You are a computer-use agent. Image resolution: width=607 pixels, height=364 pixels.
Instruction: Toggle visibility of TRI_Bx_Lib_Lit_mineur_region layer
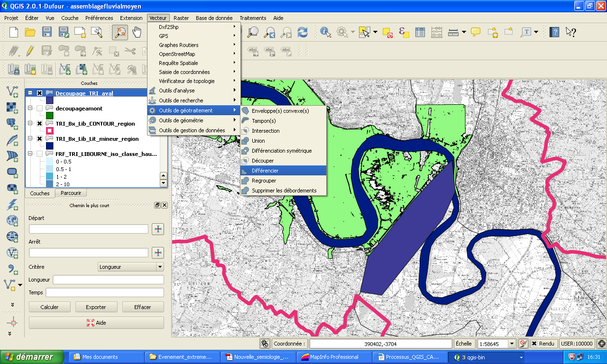point(40,139)
